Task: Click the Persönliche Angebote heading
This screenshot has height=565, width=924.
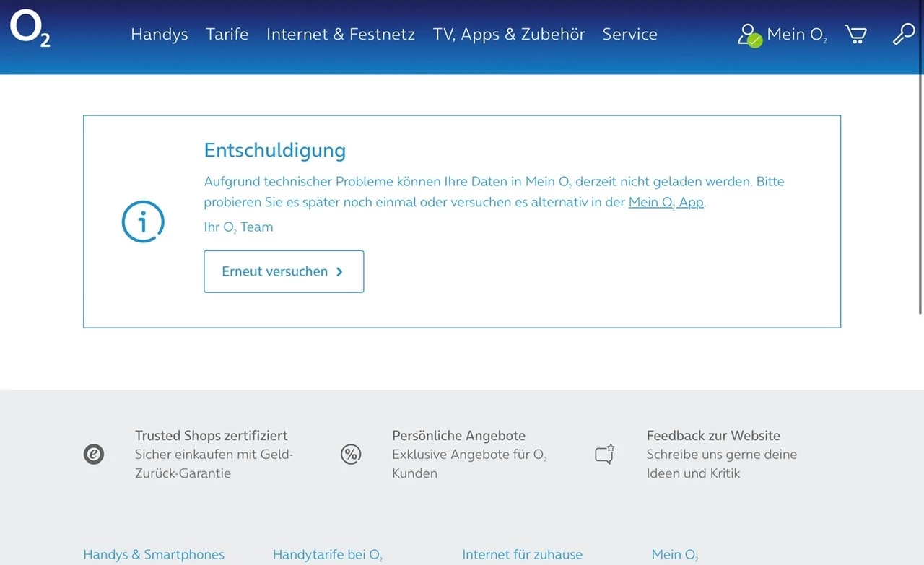Action: tap(459, 435)
